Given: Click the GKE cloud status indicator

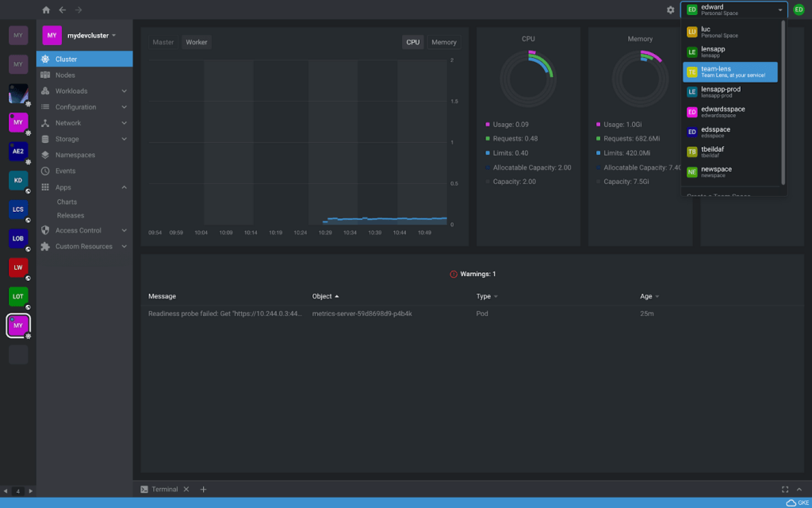Looking at the screenshot, I should point(796,502).
